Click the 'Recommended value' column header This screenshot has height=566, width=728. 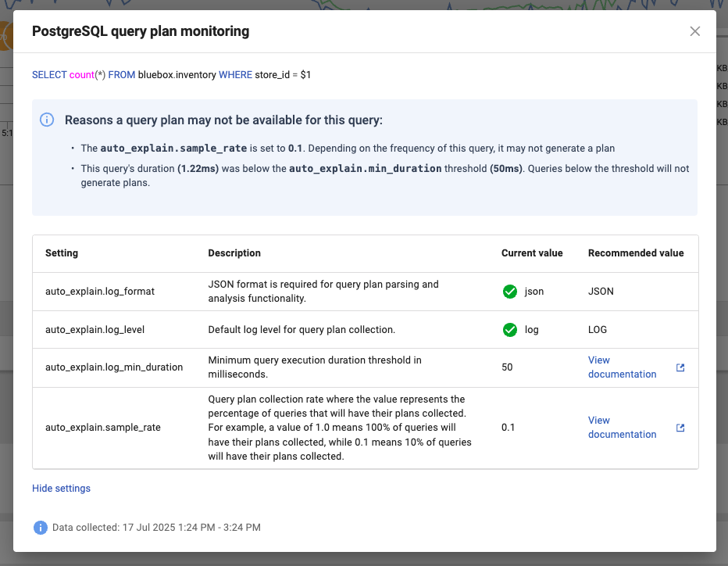click(x=636, y=253)
